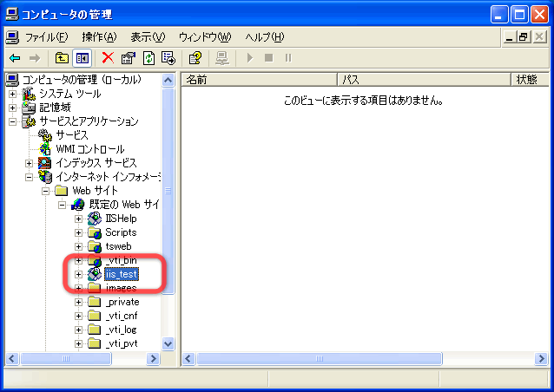The height and width of the screenshot is (392, 554).
Task: Open the ファイル(F) menu
Action: coord(46,36)
